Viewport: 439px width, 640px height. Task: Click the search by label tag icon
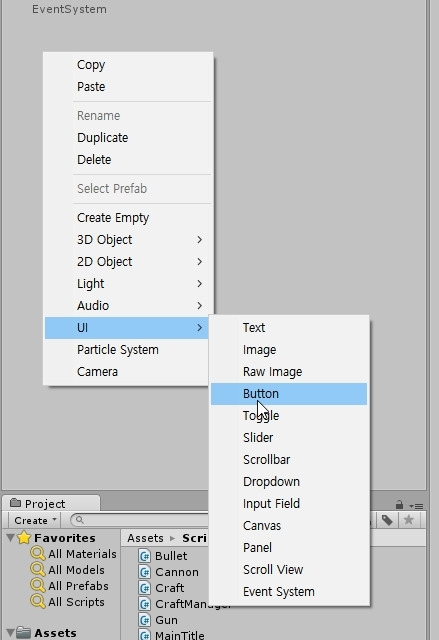pos(387,520)
